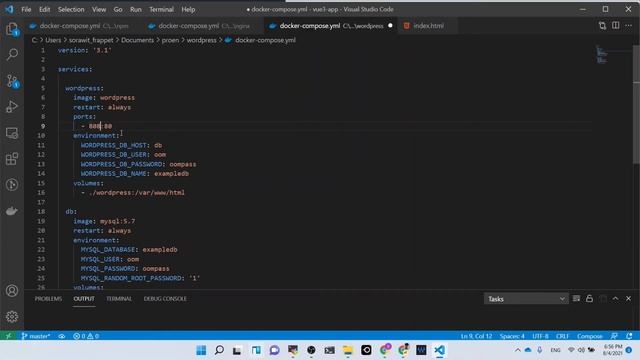Open the Accounts menu icon
The image size is (640, 360).
[12, 291]
